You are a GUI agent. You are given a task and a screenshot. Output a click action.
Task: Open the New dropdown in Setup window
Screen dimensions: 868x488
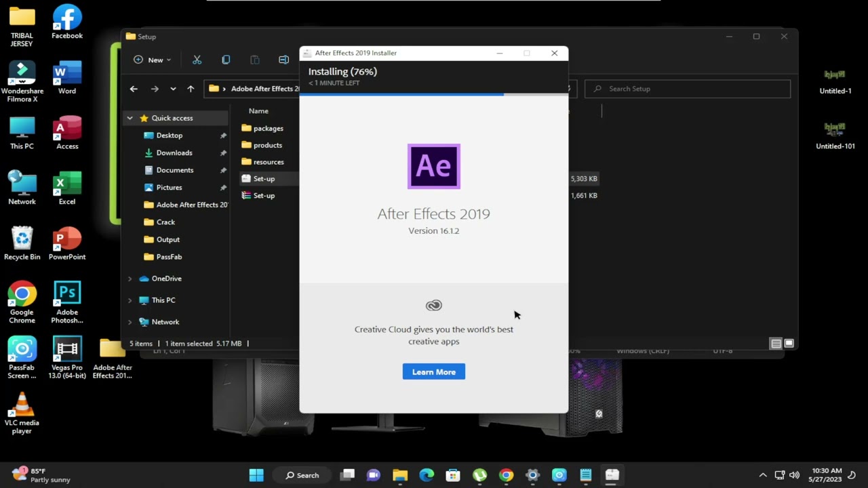(x=152, y=60)
